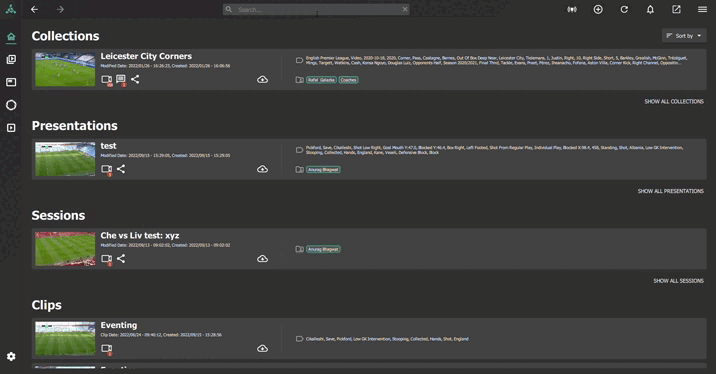Click the Coaches tag

click(348, 80)
